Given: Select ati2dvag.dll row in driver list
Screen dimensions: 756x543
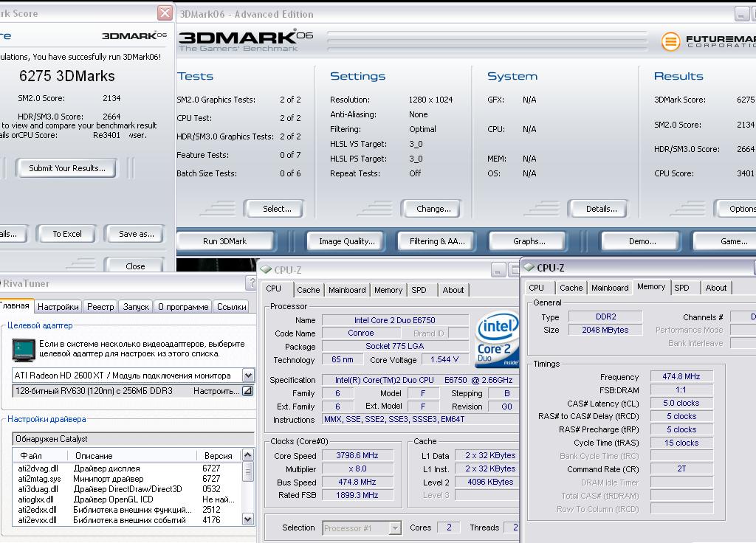Looking at the screenshot, I should [127, 468].
